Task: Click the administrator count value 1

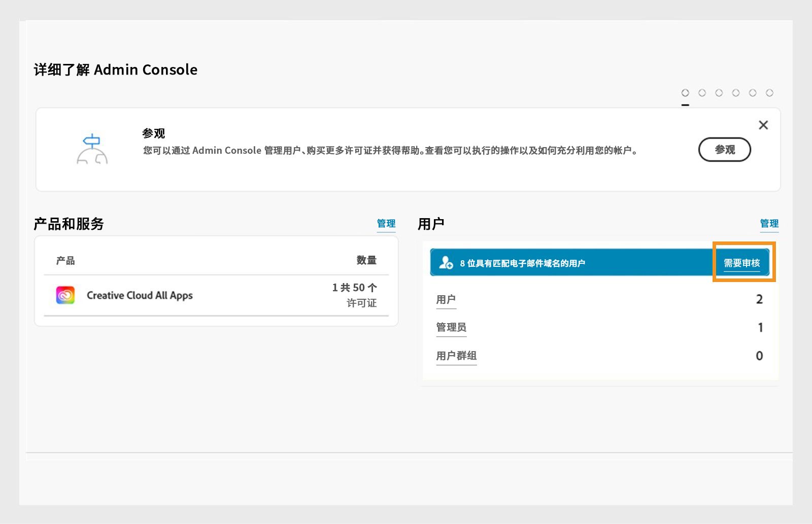Action: 760,328
